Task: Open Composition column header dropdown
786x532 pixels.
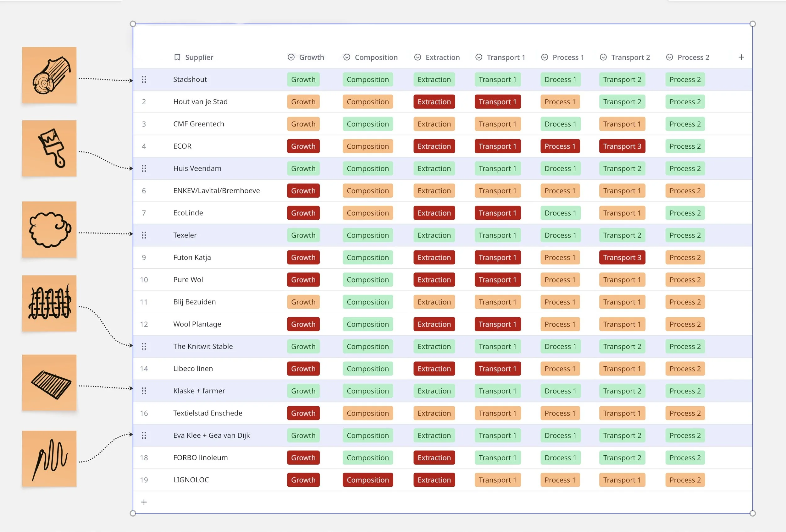Action: click(346, 58)
